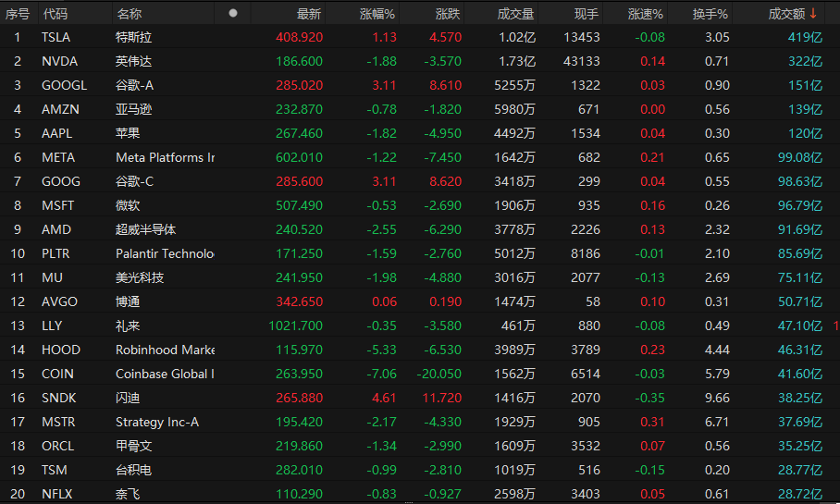Click the 0.31 speed value for MSTR
Screen dimensions: 840x504
click(x=652, y=422)
